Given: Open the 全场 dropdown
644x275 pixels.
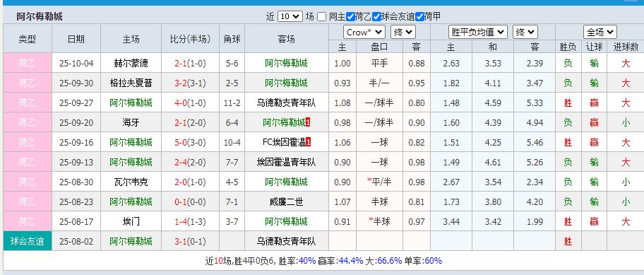Looking at the screenshot, I should (600, 32).
